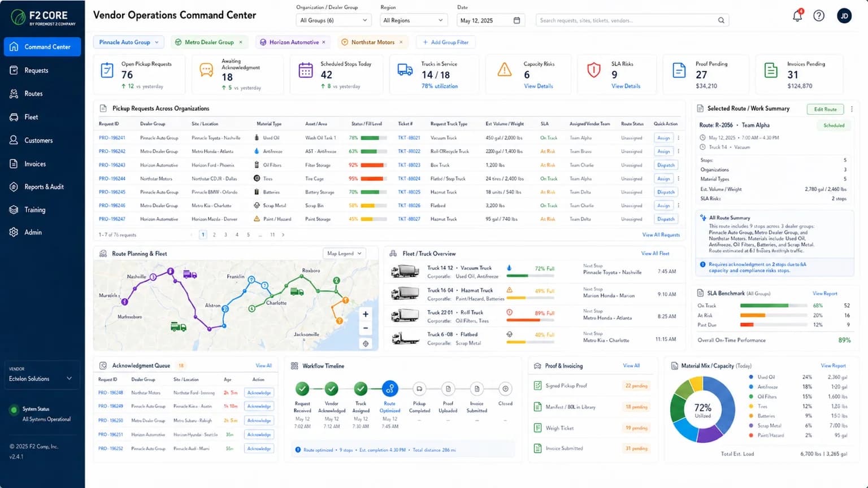Screen dimensions: 868x488
Task: Open more options in Selected Route panel
Action: click(x=852, y=109)
